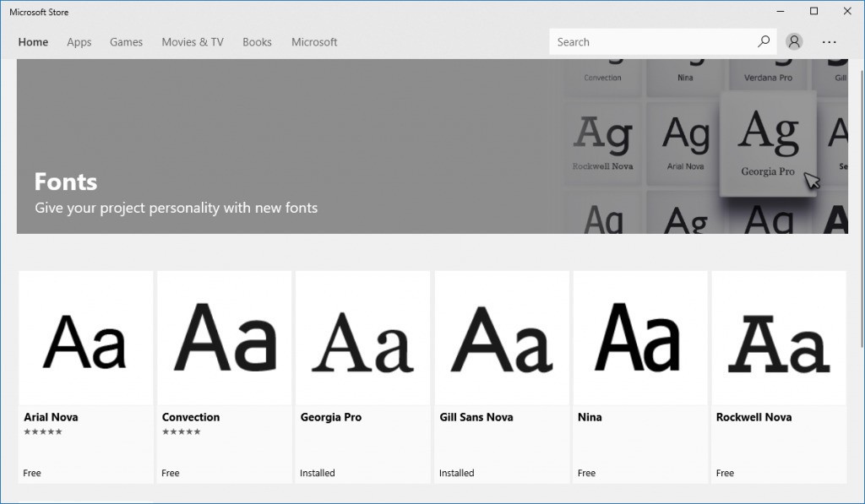Open the Arial Nova font thumbnail
This screenshot has height=504, width=865.
(x=85, y=339)
